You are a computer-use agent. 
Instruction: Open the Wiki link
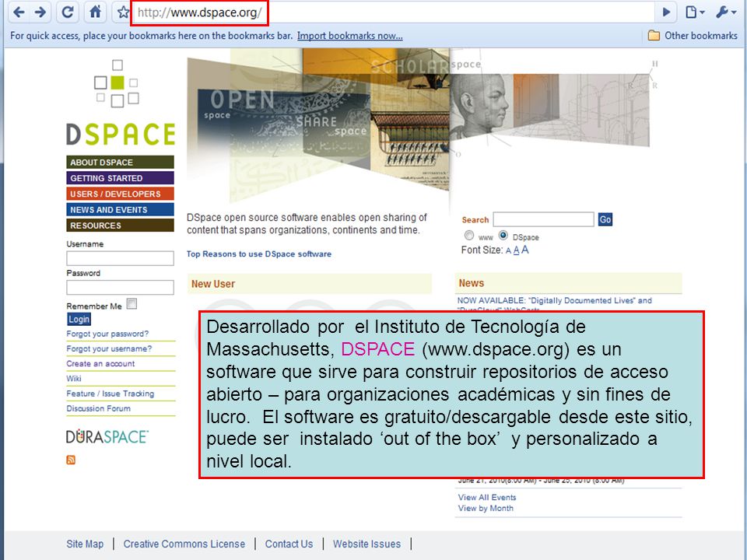click(x=74, y=379)
